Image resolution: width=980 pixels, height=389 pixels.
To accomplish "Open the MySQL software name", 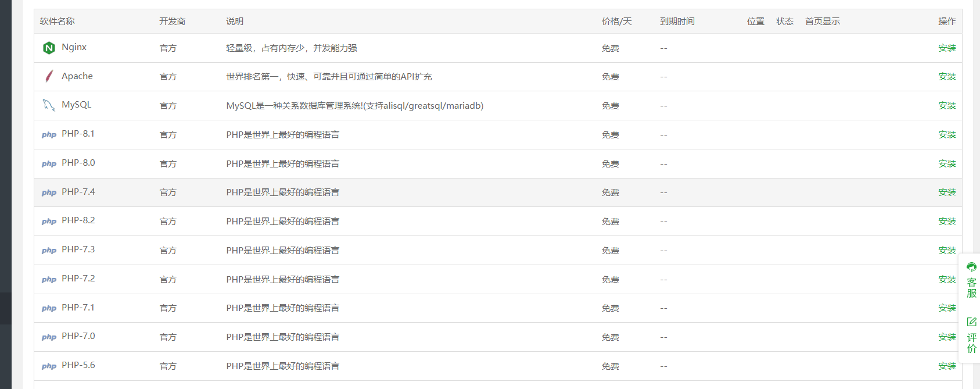I will tap(77, 105).
